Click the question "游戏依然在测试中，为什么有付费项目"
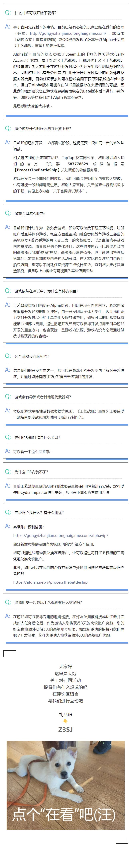Screen dimensions: 130x868 pos(46,291)
